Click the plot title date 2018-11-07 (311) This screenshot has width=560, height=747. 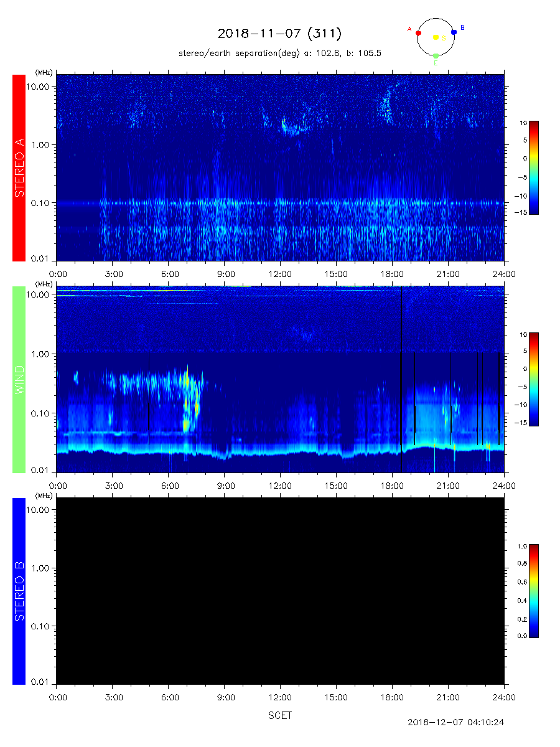pyautogui.click(x=279, y=34)
